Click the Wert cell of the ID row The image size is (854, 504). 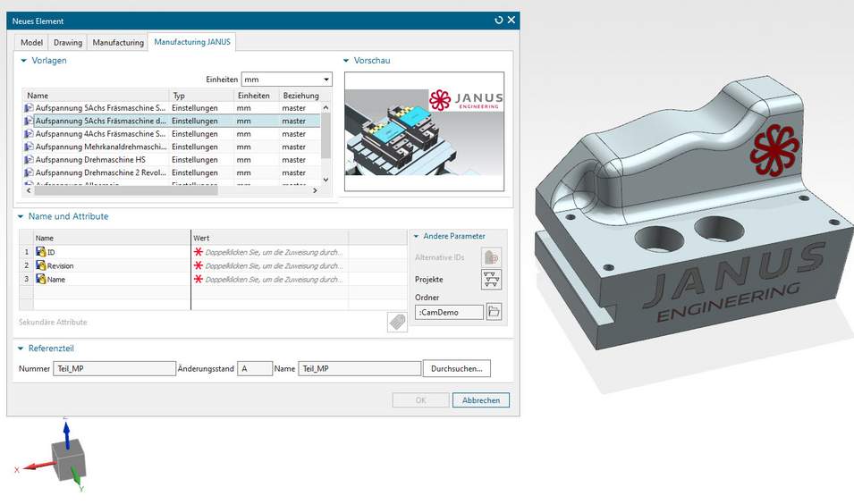(269, 252)
